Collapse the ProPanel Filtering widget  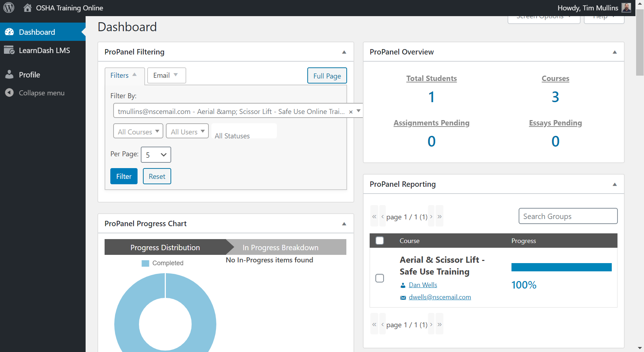tap(344, 52)
